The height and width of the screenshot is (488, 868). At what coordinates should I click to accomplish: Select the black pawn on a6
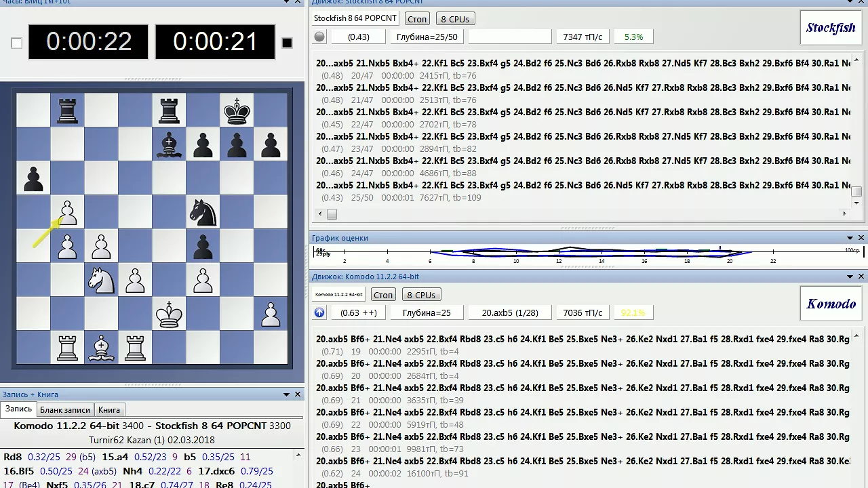pyautogui.click(x=33, y=179)
